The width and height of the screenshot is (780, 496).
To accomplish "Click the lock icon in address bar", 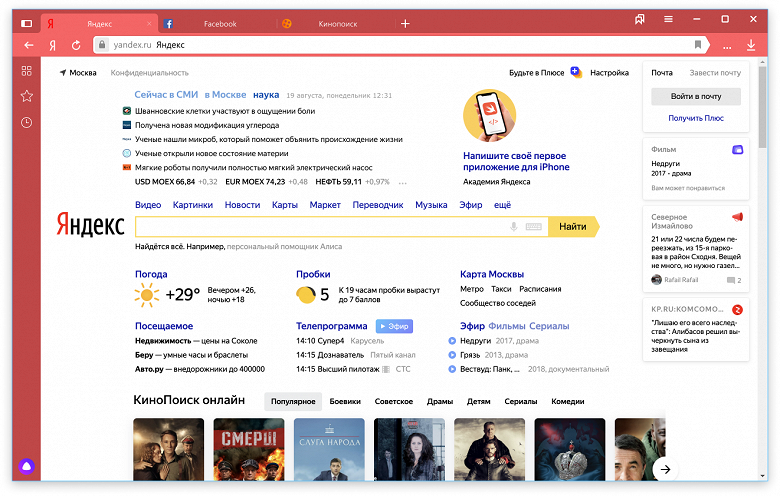I will [x=101, y=45].
